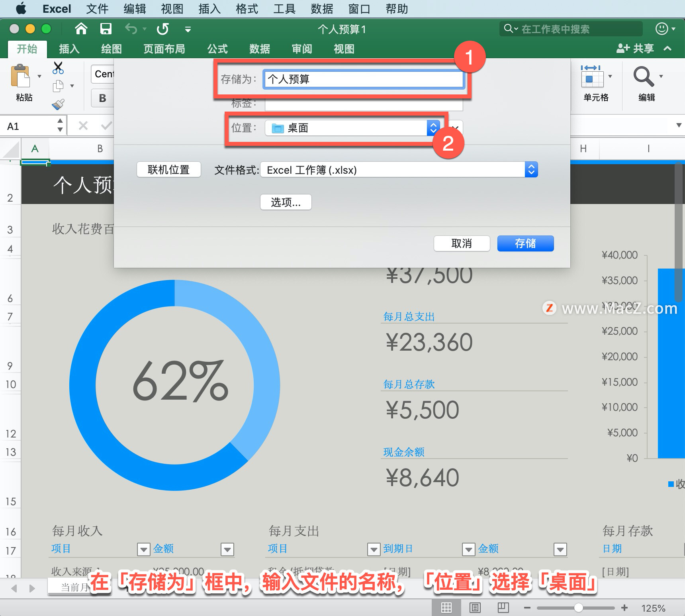
Task: Click the Cut scissors icon
Action: click(58, 68)
